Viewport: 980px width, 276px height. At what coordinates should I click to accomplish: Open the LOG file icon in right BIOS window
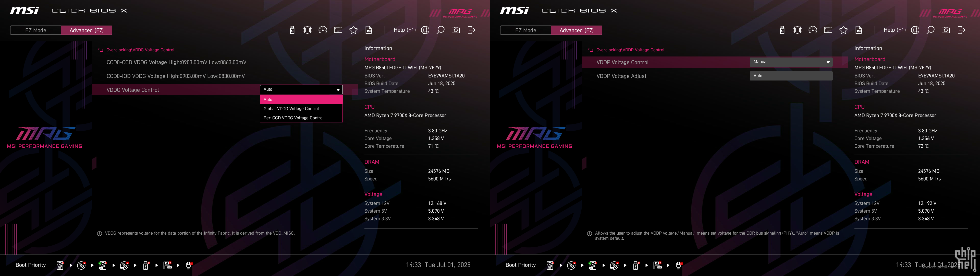tap(859, 30)
